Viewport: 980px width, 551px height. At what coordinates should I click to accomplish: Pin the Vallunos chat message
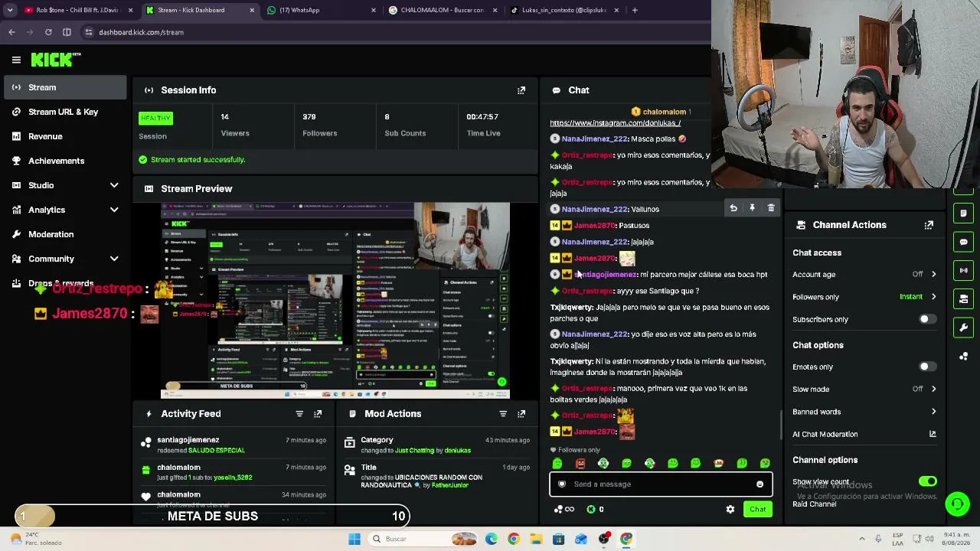point(752,208)
